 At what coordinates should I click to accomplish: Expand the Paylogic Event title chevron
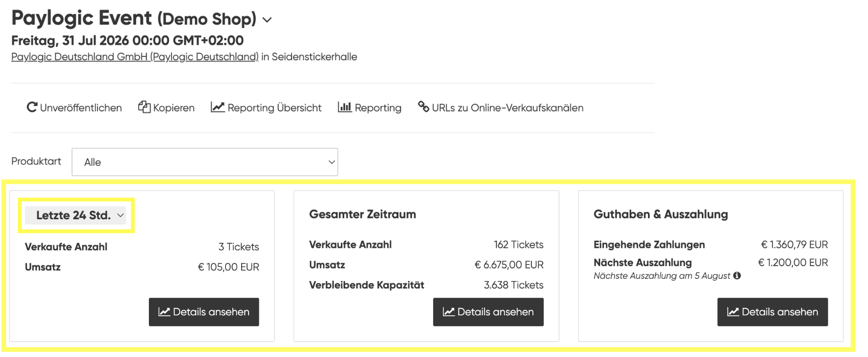click(267, 20)
